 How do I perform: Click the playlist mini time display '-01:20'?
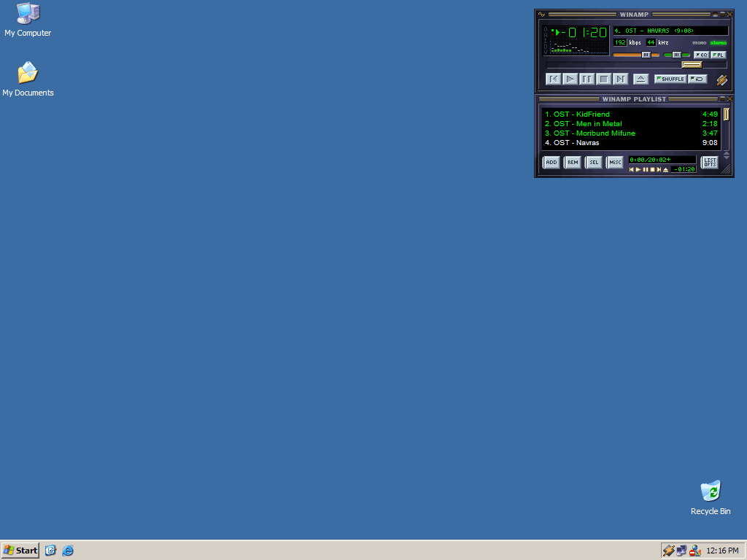(x=684, y=169)
